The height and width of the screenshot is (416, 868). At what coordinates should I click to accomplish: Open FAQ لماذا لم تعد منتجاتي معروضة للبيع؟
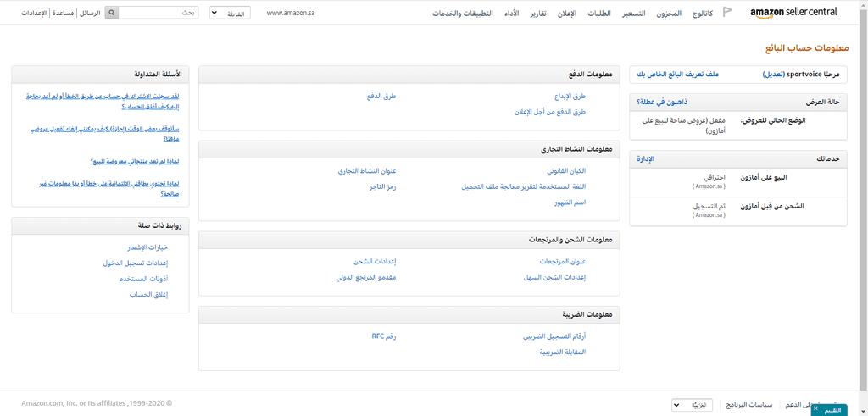tap(135, 162)
